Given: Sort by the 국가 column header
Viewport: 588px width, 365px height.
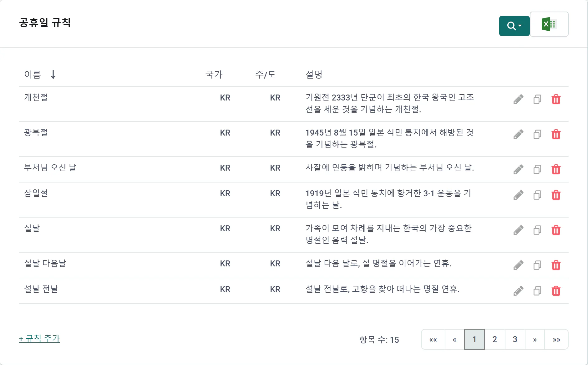Looking at the screenshot, I should [214, 75].
